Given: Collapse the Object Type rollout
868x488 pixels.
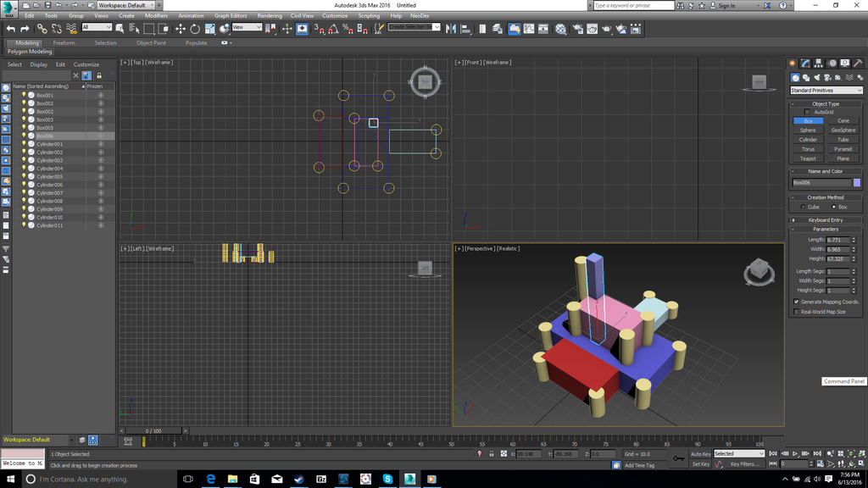Looking at the screenshot, I should pos(826,103).
